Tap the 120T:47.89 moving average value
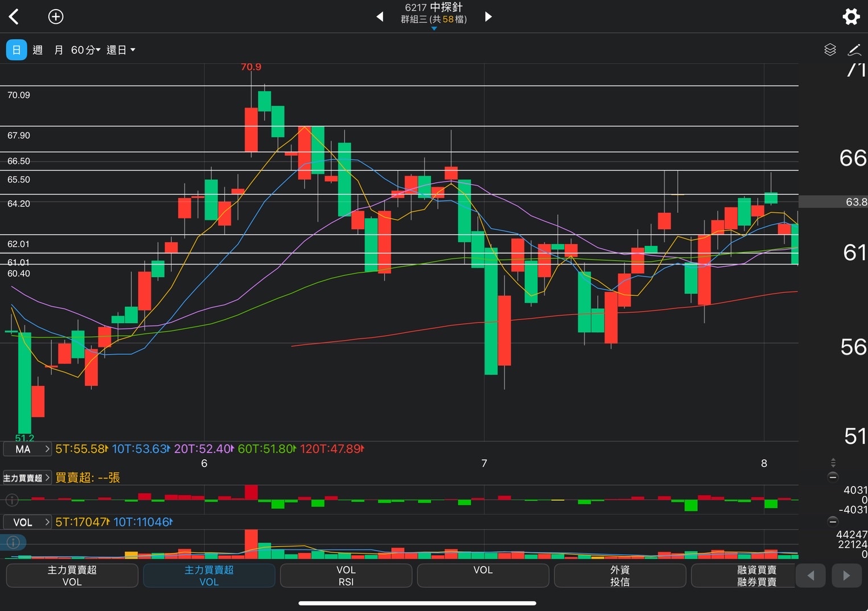This screenshot has width=868, height=611. pyautogui.click(x=332, y=449)
